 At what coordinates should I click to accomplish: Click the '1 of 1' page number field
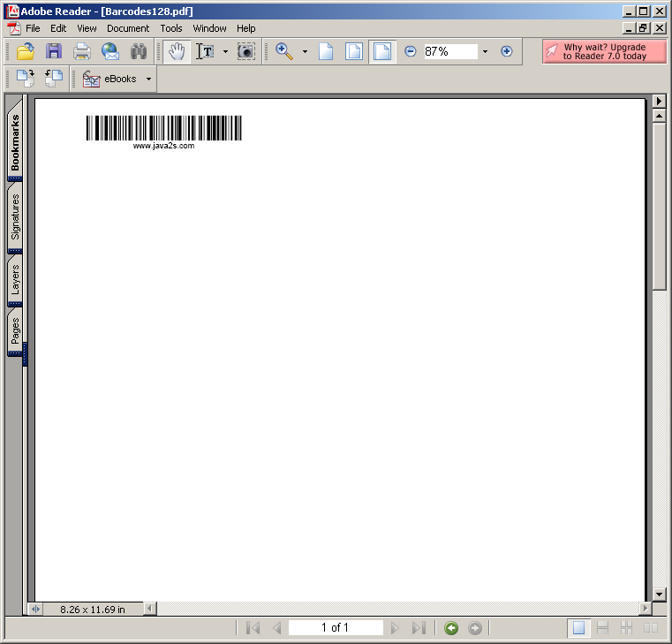336,628
